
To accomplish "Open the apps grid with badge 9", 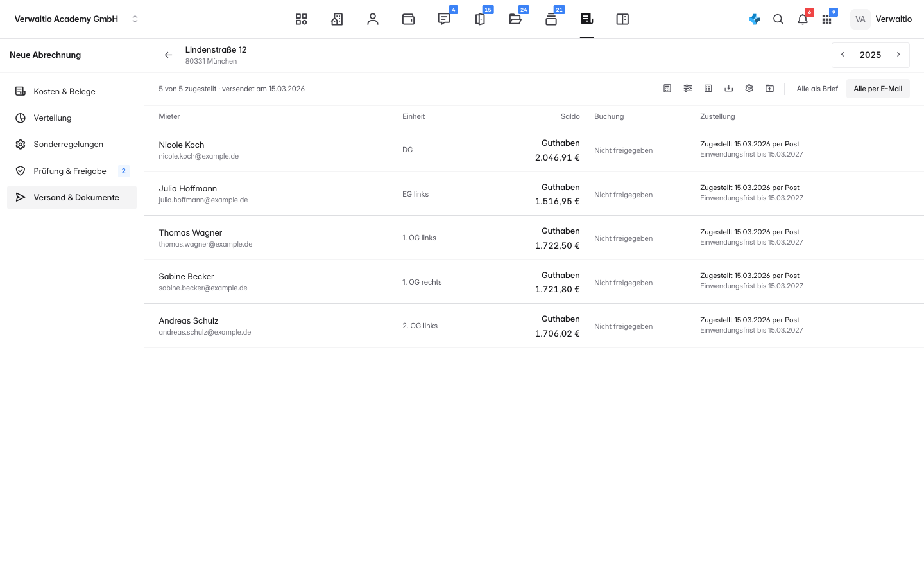I will pos(826,19).
